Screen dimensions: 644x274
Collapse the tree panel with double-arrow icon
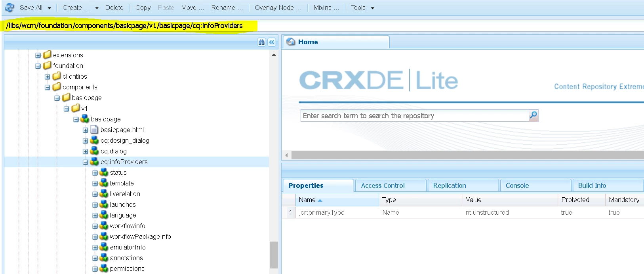click(x=272, y=42)
